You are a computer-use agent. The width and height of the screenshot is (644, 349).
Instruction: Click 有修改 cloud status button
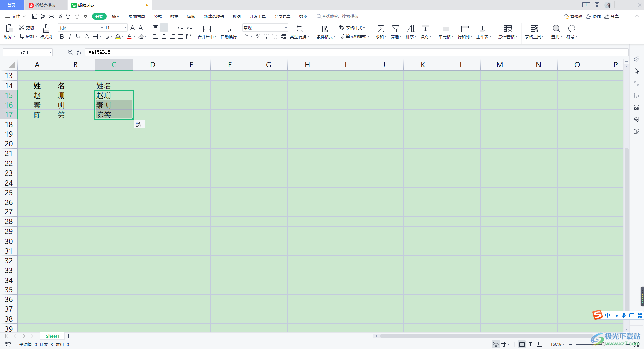pyautogui.click(x=573, y=16)
